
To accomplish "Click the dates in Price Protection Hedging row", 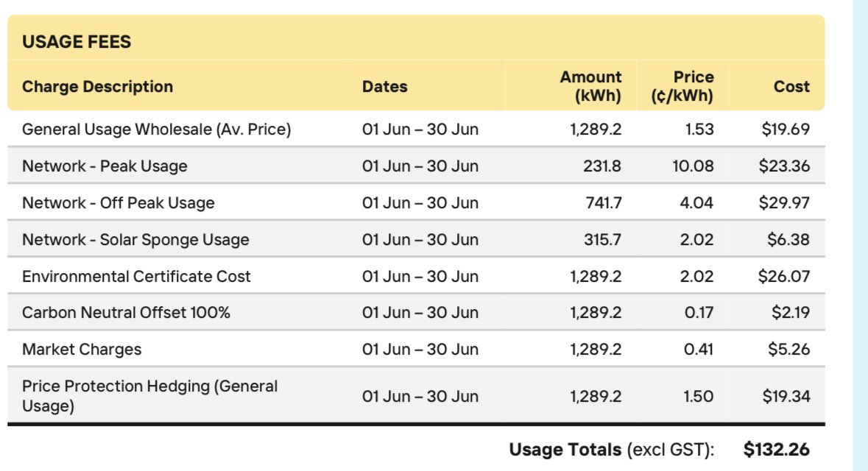I will (x=420, y=396).
